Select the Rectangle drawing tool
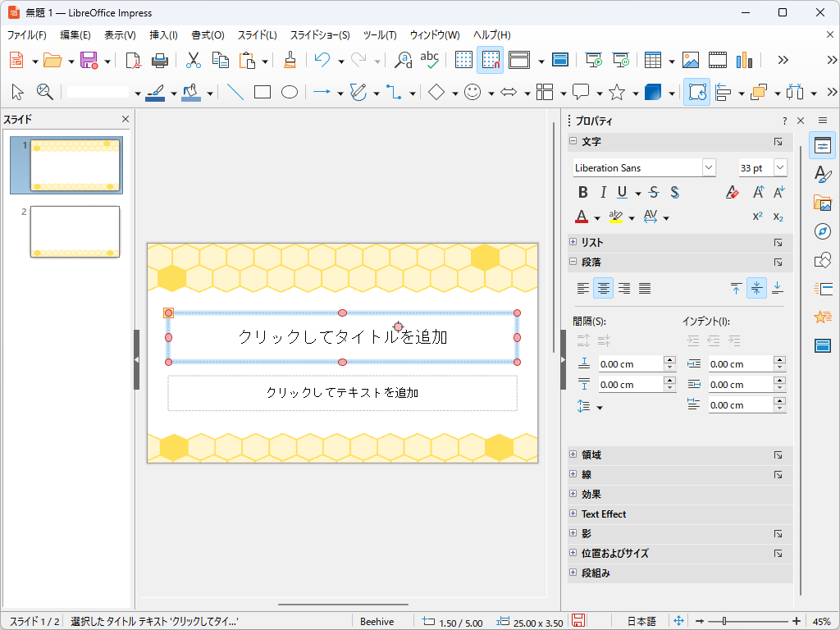Screen dimensions: 840x630 [262, 93]
